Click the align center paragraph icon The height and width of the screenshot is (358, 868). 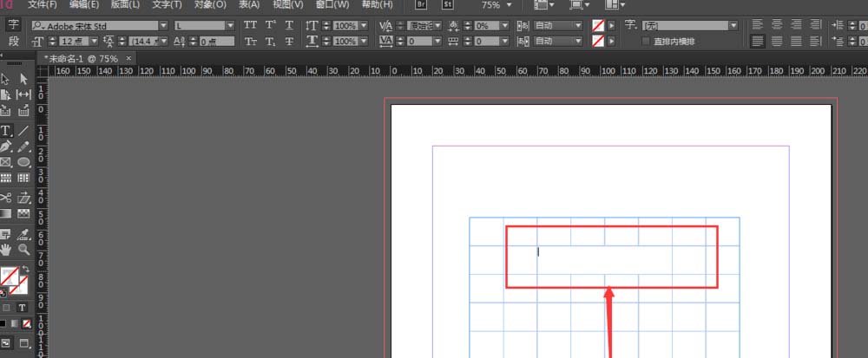pos(775,25)
